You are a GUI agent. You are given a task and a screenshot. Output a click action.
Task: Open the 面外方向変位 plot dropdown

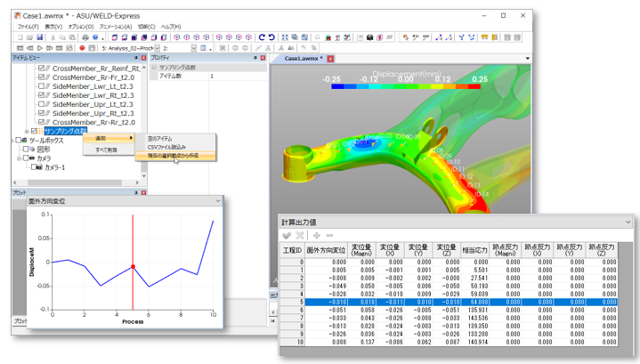pyautogui.click(x=218, y=201)
